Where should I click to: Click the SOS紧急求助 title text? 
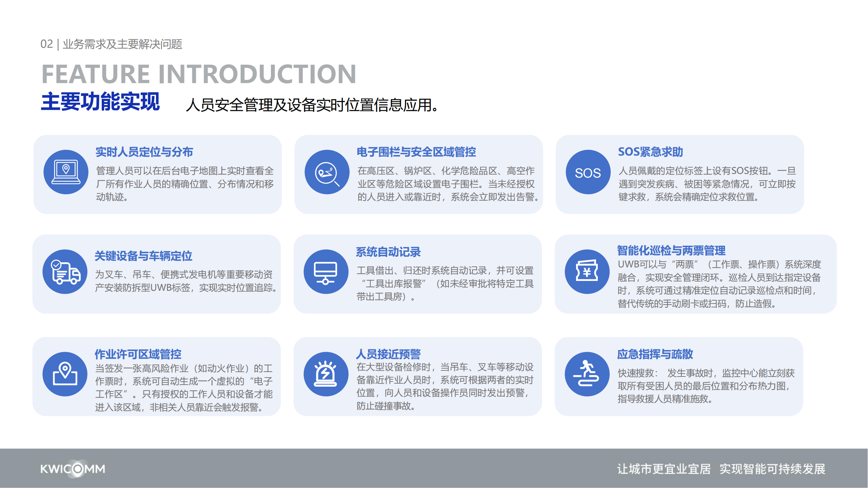(650, 152)
